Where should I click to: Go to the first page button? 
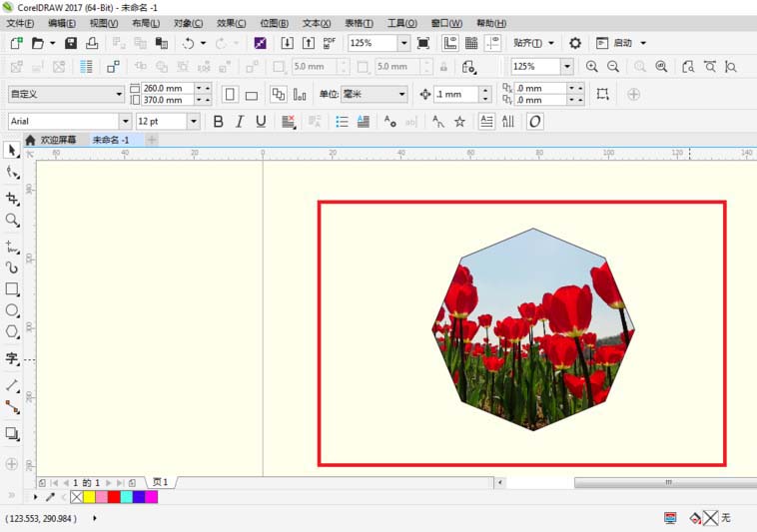tap(55, 483)
